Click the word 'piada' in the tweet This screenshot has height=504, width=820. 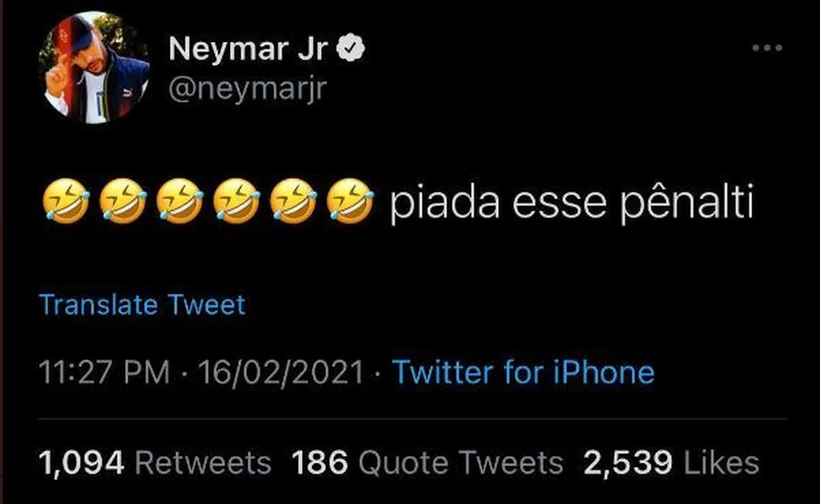tap(445, 204)
